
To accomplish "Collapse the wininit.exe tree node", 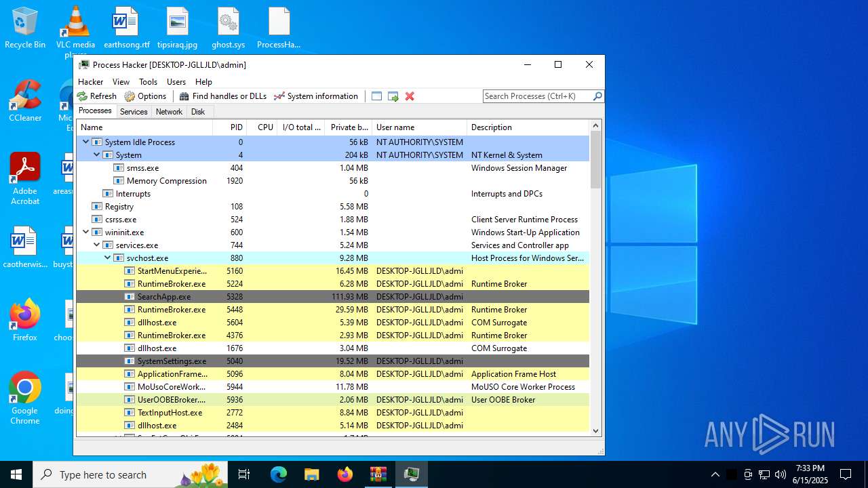I will click(86, 232).
